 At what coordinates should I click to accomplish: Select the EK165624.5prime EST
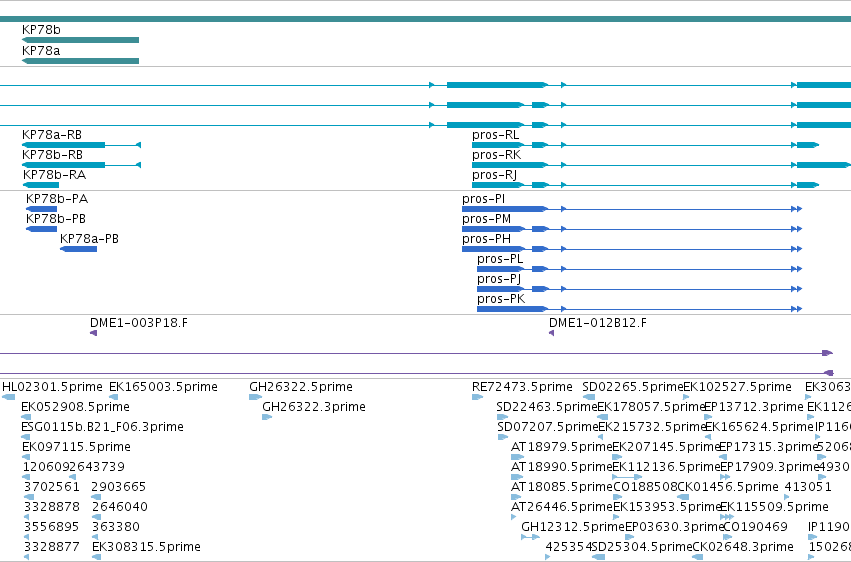click(708, 437)
